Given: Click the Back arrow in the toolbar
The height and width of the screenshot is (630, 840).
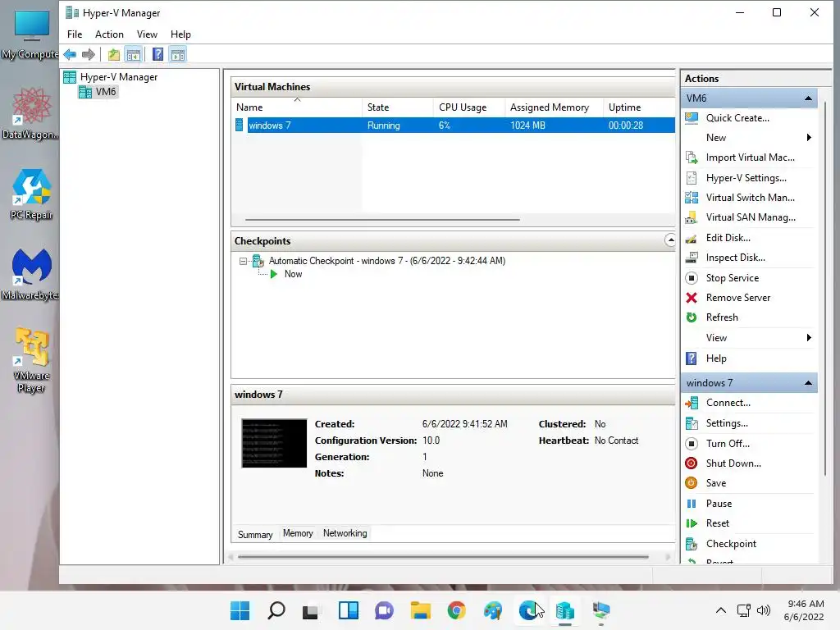Looking at the screenshot, I should tap(70, 54).
